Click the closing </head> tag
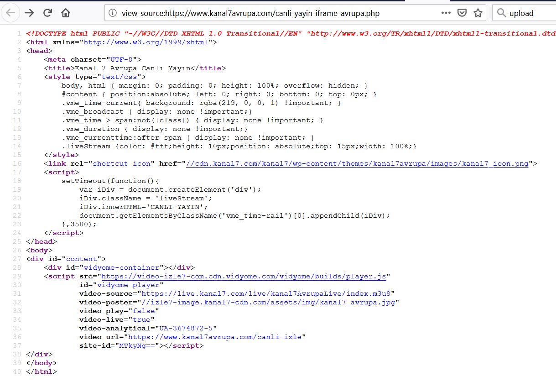This screenshot has height=392, width=556. (x=42, y=241)
